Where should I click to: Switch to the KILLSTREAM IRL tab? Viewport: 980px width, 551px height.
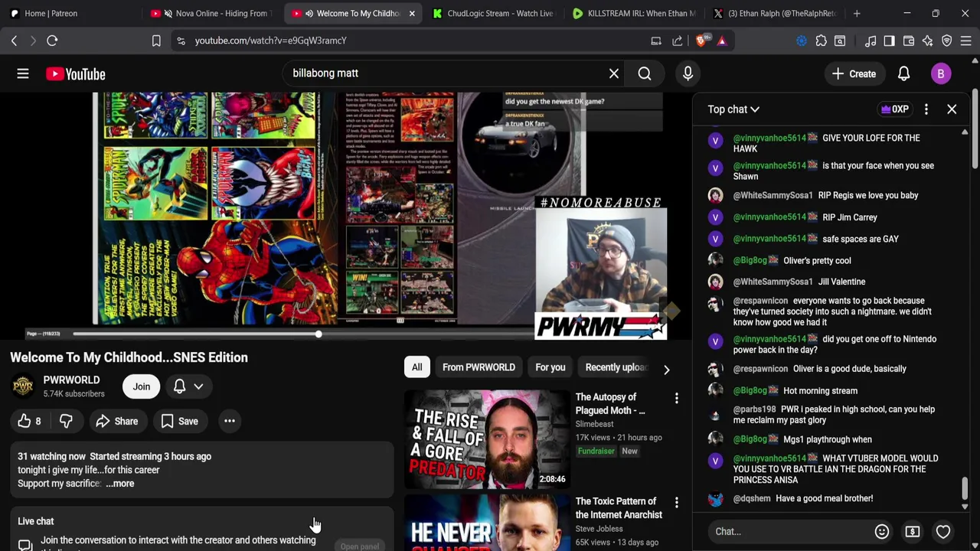pyautogui.click(x=634, y=13)
